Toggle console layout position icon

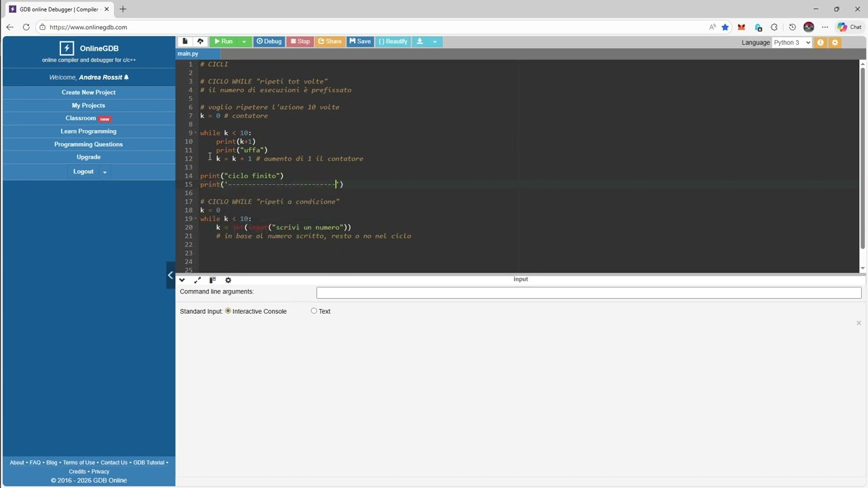pos(212,280)
